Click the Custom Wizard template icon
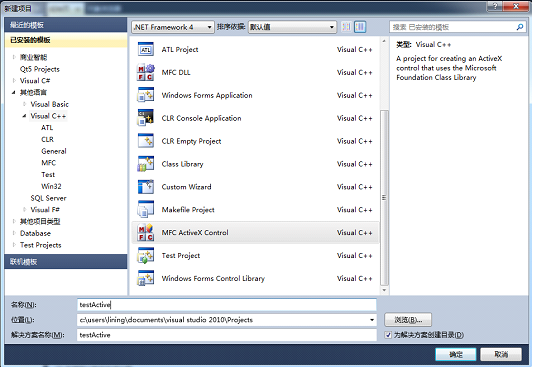This screenshot has height=367, width=533. [x=145, y=187]
